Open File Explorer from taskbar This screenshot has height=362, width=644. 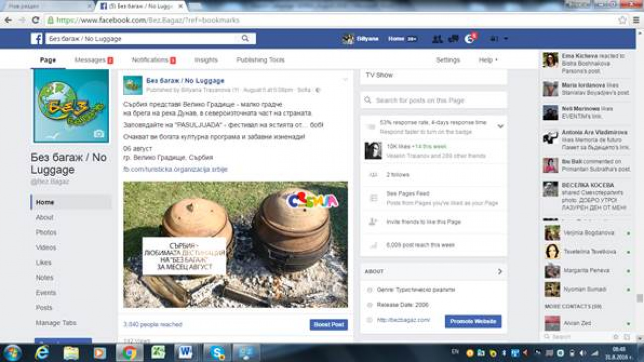coord(71,352)
